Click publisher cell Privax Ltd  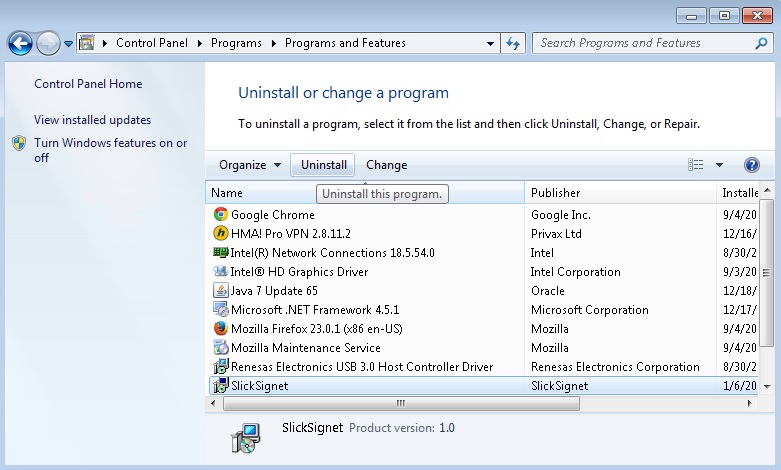click(x=556, y=234)
